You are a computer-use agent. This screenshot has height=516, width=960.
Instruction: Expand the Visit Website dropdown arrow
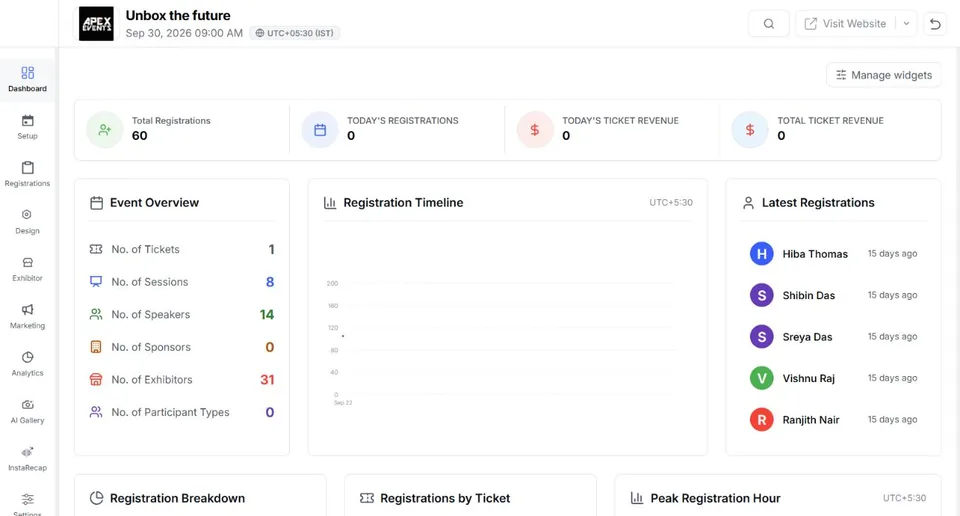906,24
